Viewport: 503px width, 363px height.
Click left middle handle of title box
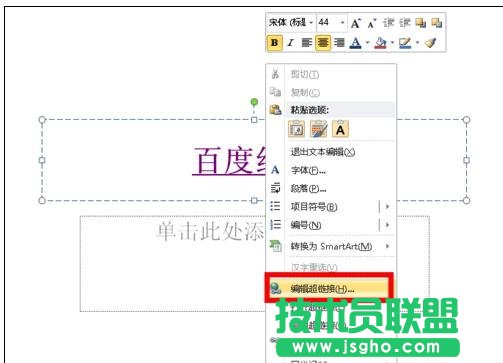pyautogui.click(x=42, y=160)
